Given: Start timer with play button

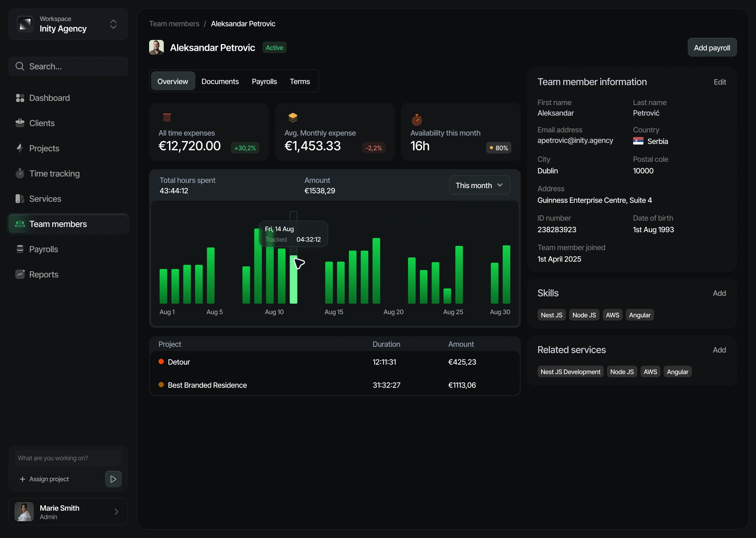Looking at the screenshot, I should (113, 479).
